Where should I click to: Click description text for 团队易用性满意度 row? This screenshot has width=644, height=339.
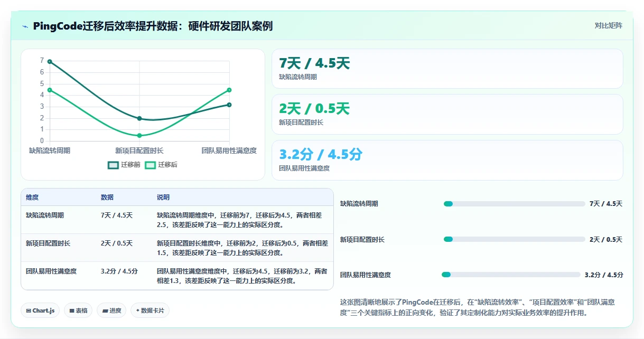(x=242, y=276)
